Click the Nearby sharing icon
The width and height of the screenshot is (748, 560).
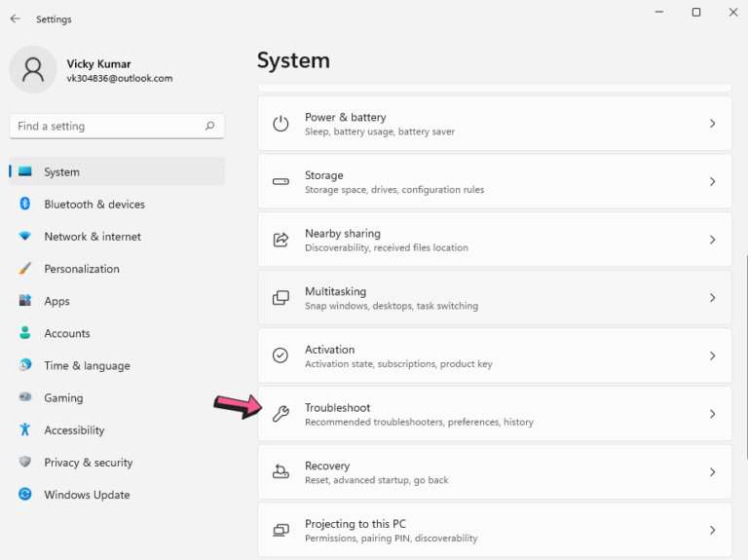click(280, 240)
